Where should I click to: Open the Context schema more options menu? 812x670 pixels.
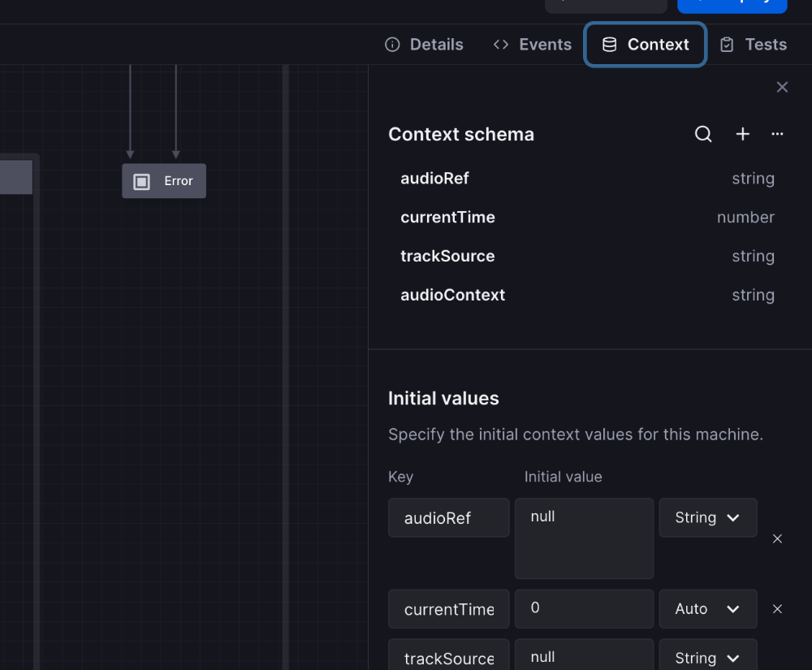(x=777, y=135)
